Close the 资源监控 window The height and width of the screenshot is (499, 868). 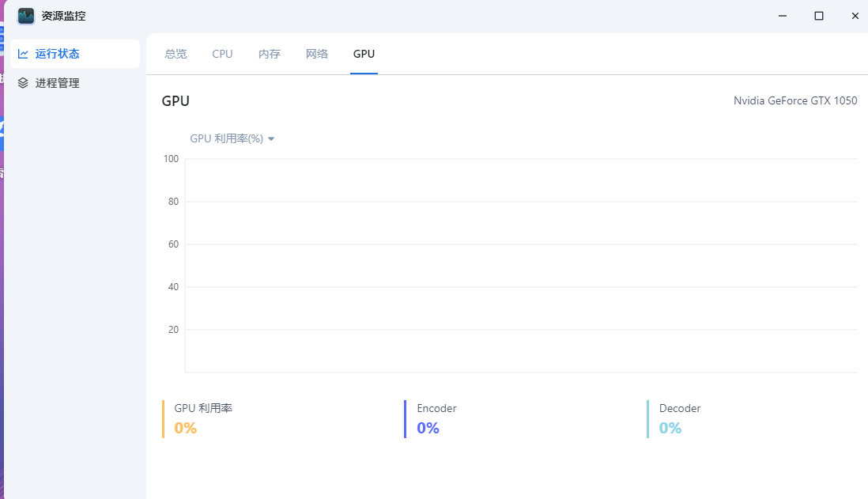click(x=855, y=16)
